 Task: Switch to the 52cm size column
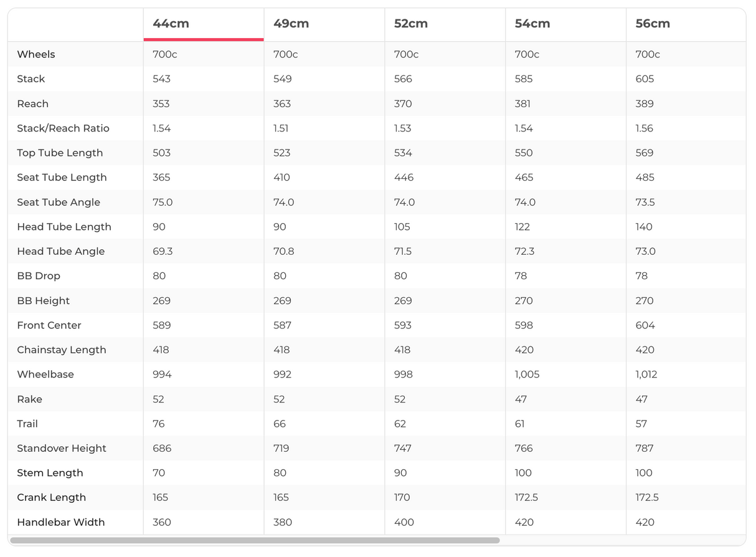click(x=411, y=24)
